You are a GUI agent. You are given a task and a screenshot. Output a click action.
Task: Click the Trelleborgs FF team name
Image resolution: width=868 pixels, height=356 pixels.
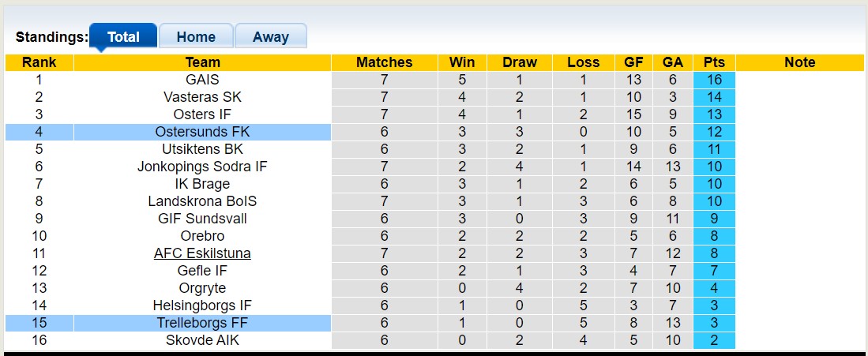pos(203,323)
